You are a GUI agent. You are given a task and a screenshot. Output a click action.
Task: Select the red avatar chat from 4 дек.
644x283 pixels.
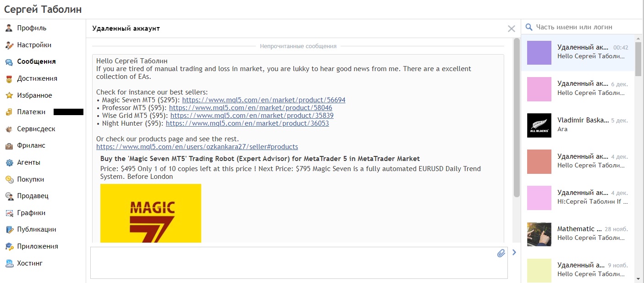(x=578, y=161)
